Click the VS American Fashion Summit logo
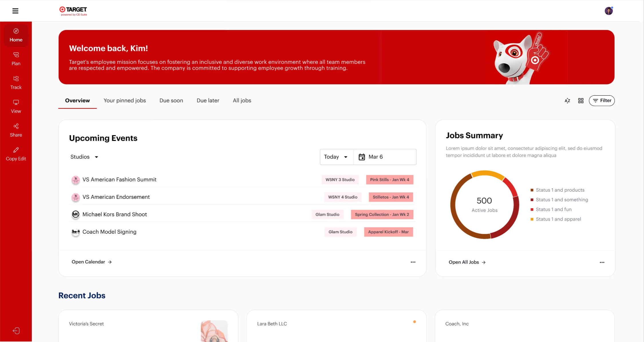The height and width of the screenshot is (342, 644). click(x=76, y=180)
